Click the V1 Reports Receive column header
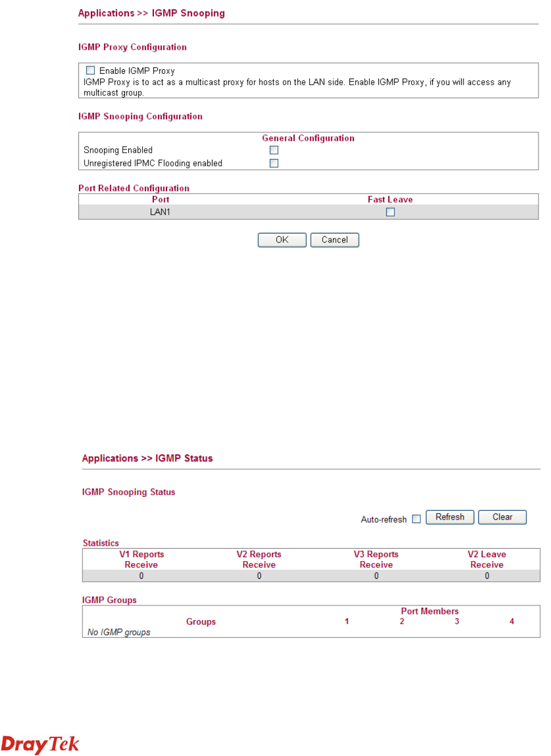The width and height of the screenshot is (551, 756). [x=141, y=559]
